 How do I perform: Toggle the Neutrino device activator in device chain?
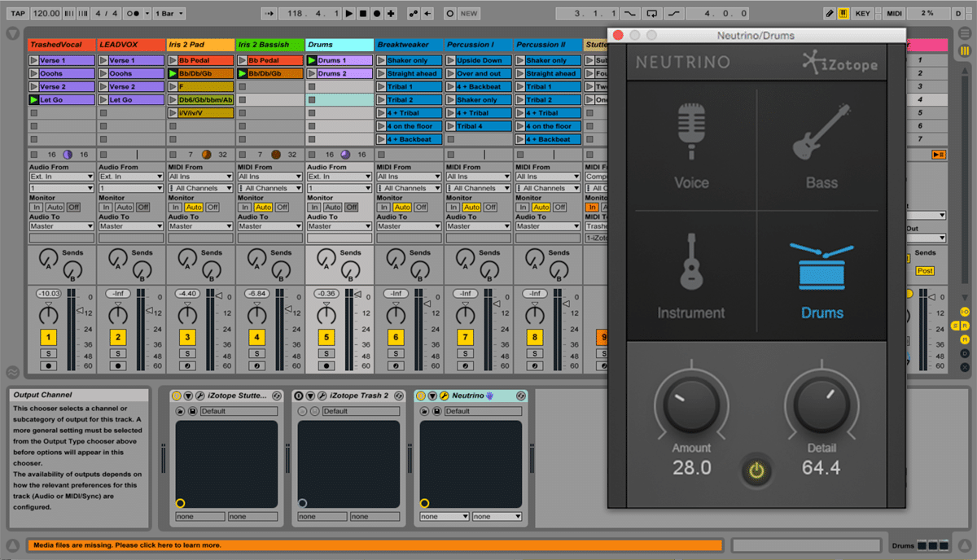coord(421,396)
